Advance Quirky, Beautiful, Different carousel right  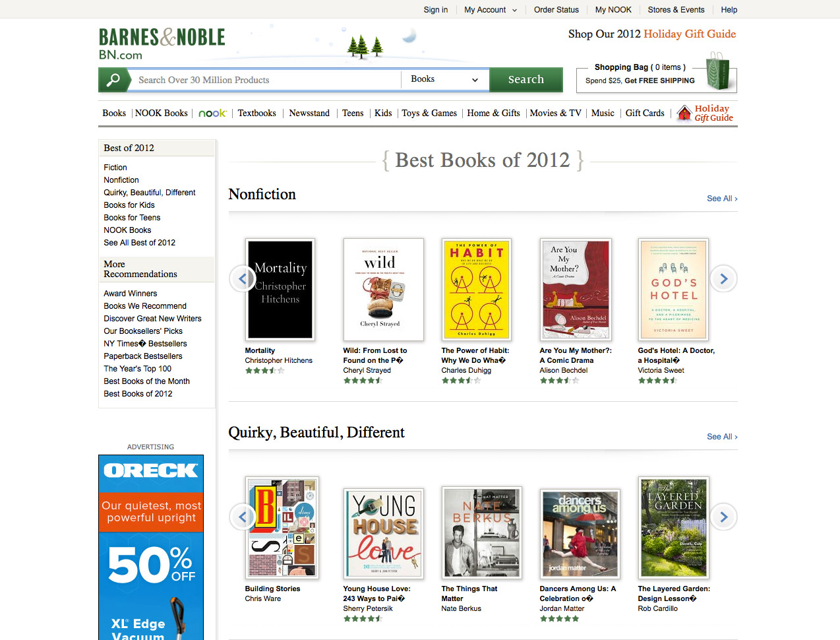[723, 517]
